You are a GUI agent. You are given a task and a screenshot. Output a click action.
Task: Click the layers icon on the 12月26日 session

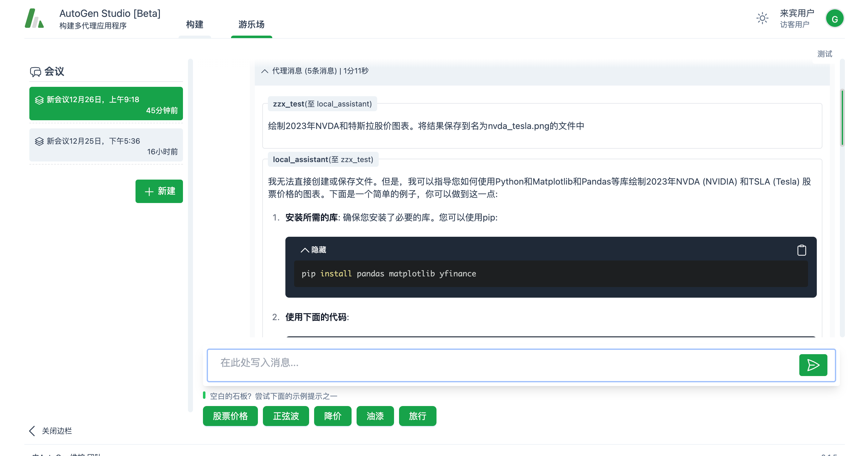point(39,100)
